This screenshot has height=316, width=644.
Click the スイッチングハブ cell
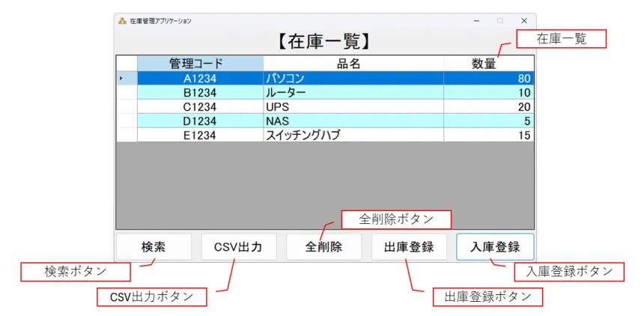(353, 135)
